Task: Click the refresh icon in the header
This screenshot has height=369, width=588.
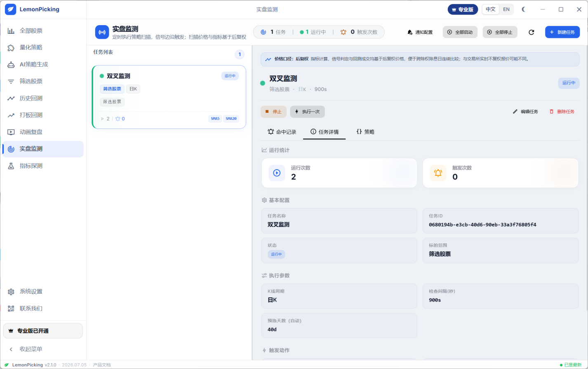Action: (x=531, y=32)
